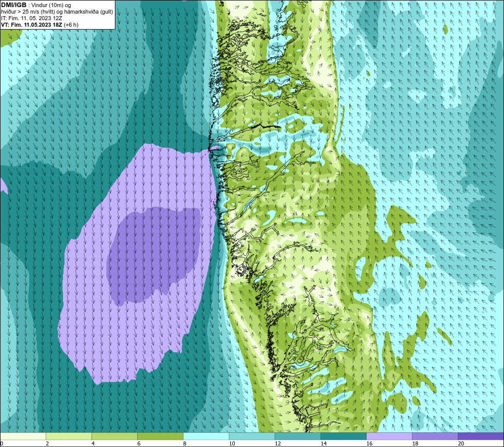Click the legend scale number '6'
Image resolution: width=504 pixels, height=447 pixels.
139,444
